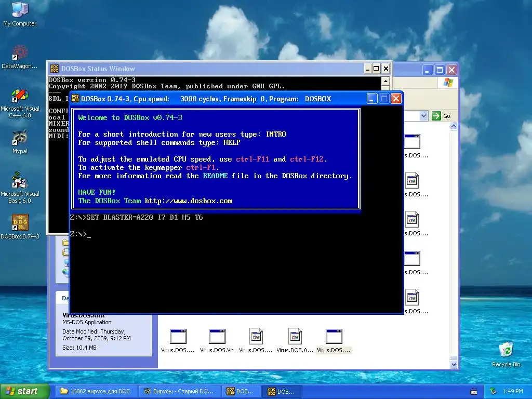Click Explorer file list scroll down arrow

click(x=454, y=364)
